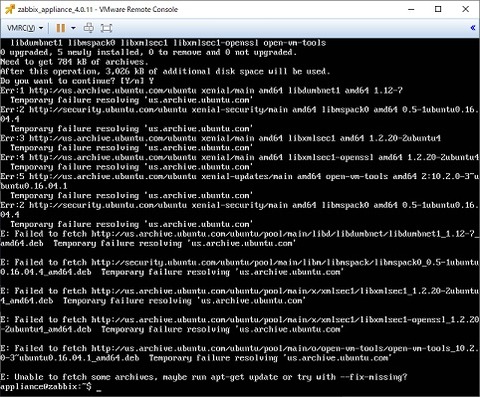Click the appliance@zabbix prompt line
480x397 pixels.
point(51,387)
